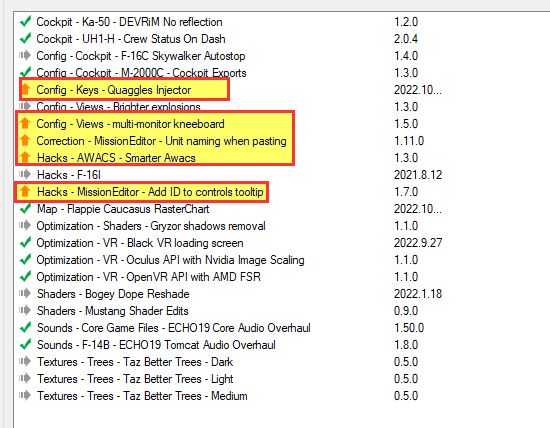Select the M-2000C Cockpit Exports mod row
The width and height of the screenshot is (550, 428).
[x=141, y=73]
